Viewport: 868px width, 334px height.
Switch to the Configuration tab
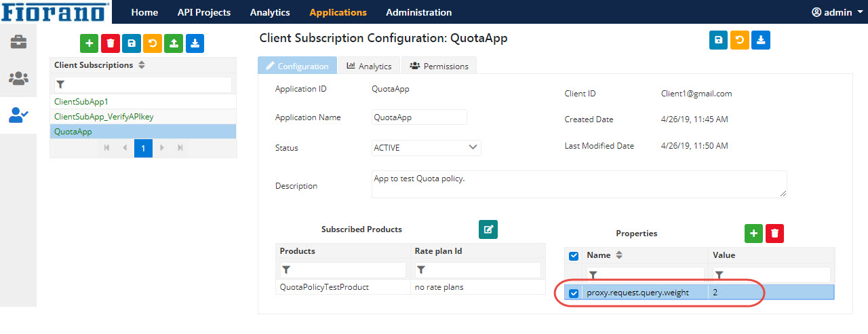pyautogui.click(x=297, y=66)
